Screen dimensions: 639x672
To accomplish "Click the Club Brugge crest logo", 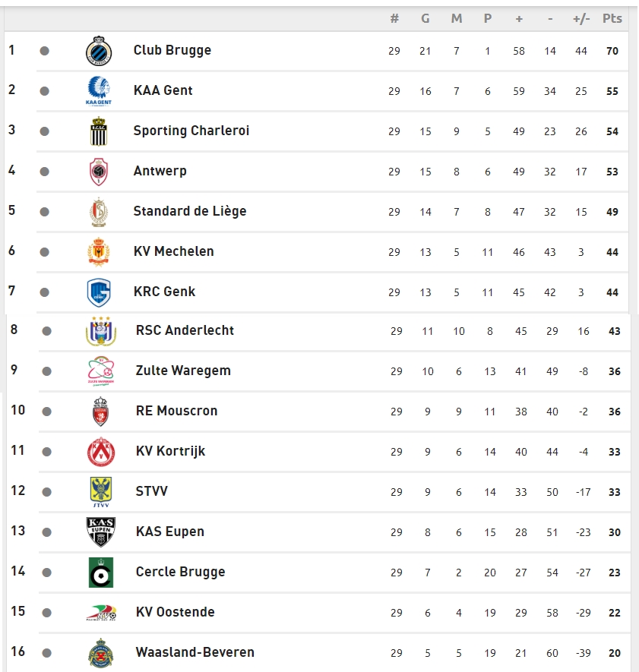I will click(99, 51).
